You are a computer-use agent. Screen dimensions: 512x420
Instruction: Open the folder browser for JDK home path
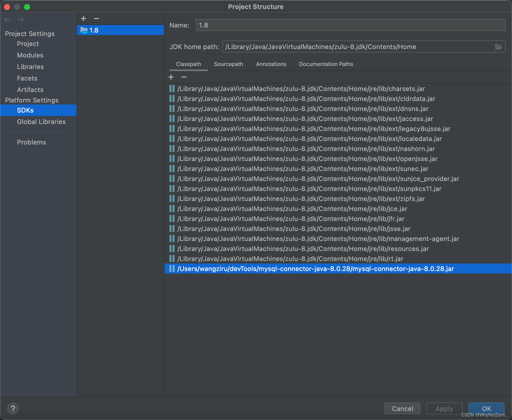tap(498, 46)
